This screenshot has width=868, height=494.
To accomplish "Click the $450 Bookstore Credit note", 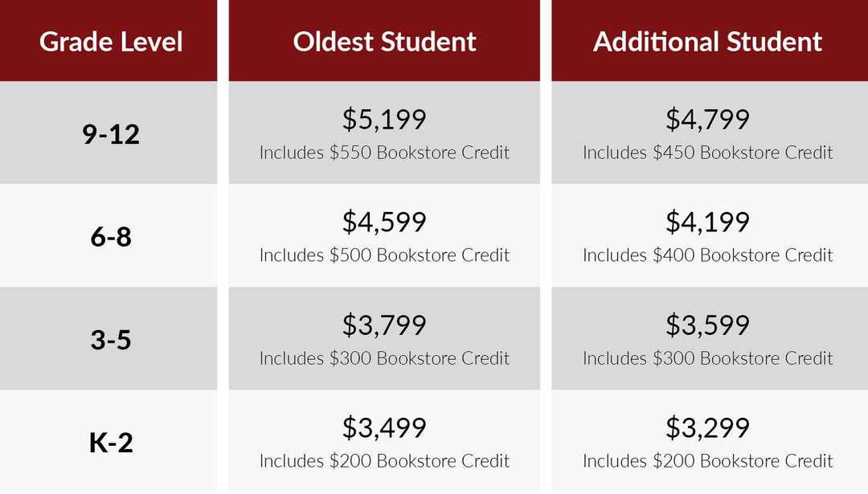I will [x=707, y=153].
